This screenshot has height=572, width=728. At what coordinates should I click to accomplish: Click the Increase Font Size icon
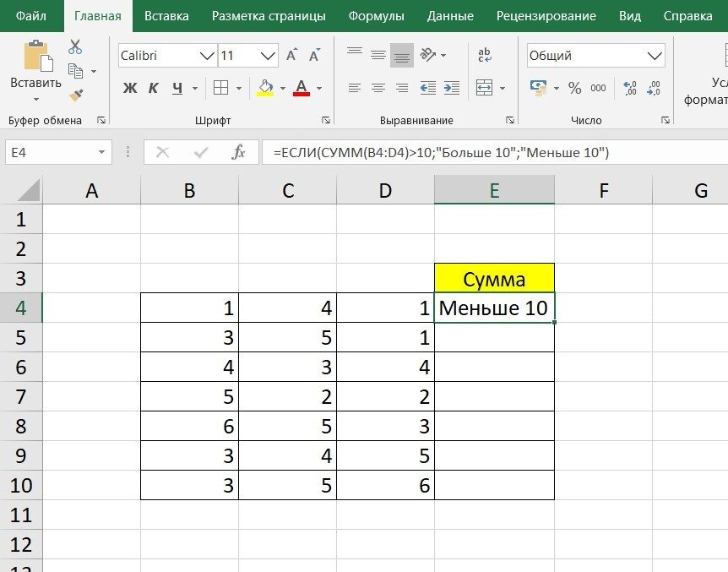click(291, 56)
